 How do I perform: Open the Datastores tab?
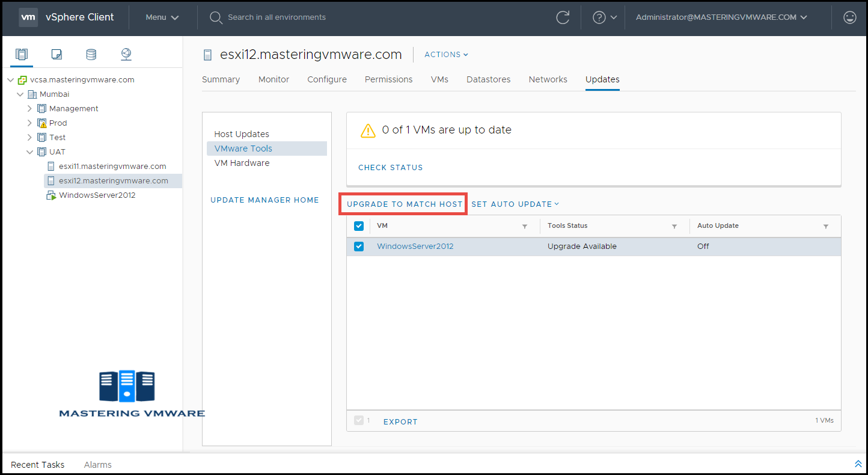coord(488,79)
